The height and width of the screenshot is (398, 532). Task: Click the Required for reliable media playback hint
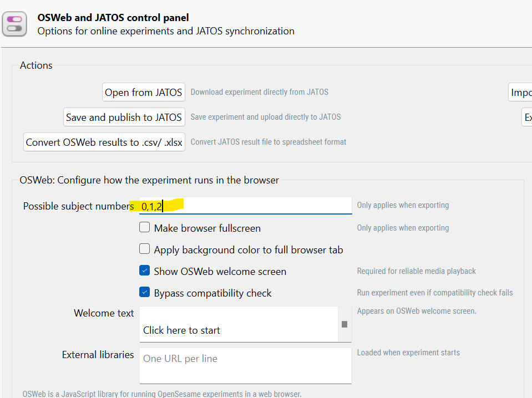point(416,271)
